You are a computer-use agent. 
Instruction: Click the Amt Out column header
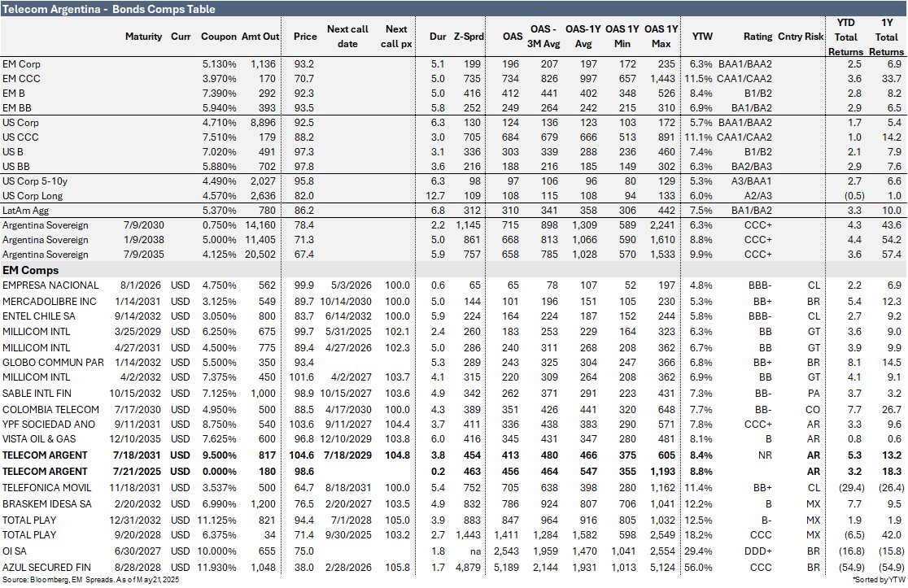coord(260,37)
